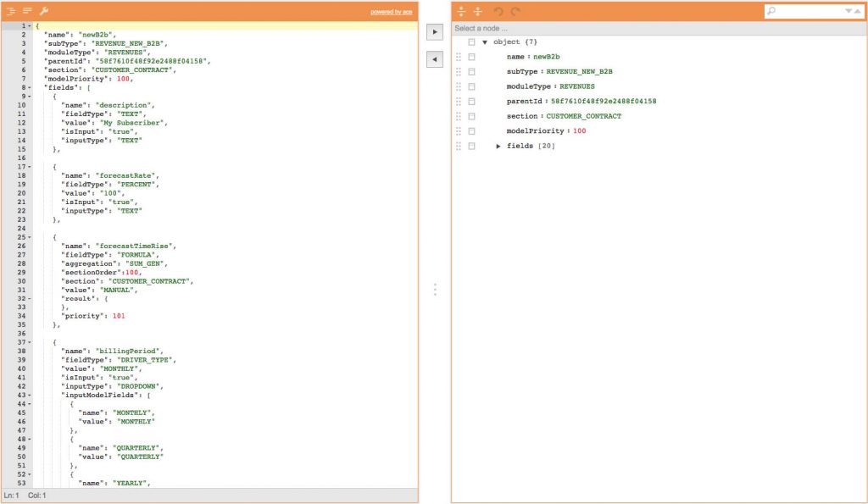Viewport: 868px width, 504px height.
Task: Expand all fields icon in tree toolbar
Action: [x=461, y=11]
